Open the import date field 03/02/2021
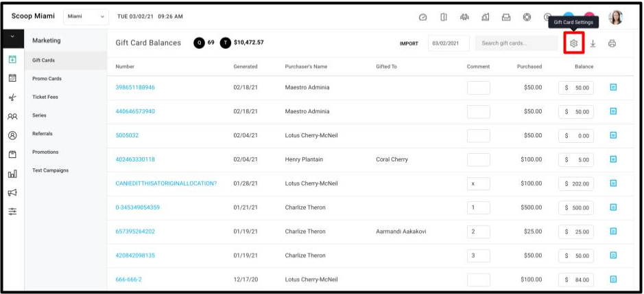This screenshot has width=644, height=294. [x=449, y=43]
